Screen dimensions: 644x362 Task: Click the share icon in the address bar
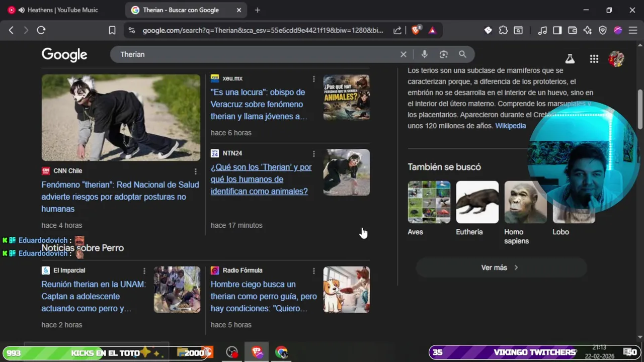click(x=397, y=30)
